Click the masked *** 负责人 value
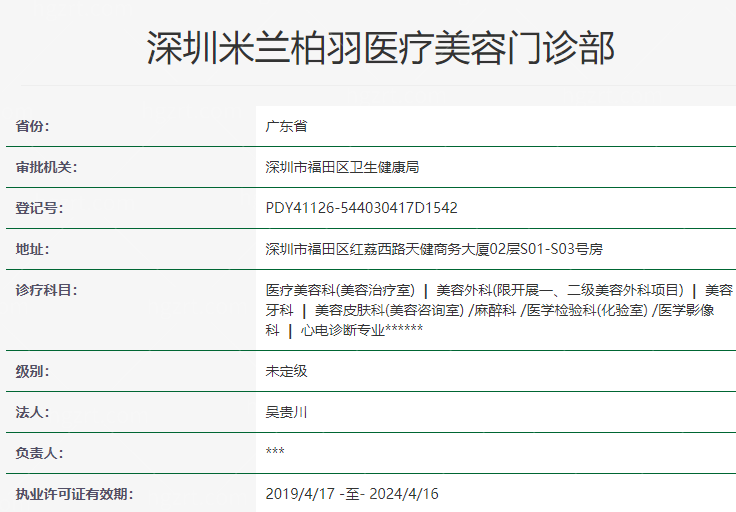This screenshot has height=512, width=736. tap(275, 453)
